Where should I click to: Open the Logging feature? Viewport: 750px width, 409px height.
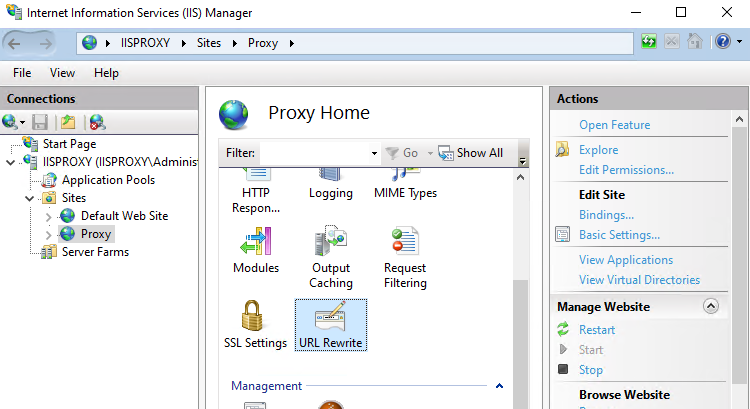click(x=331, y=184)
